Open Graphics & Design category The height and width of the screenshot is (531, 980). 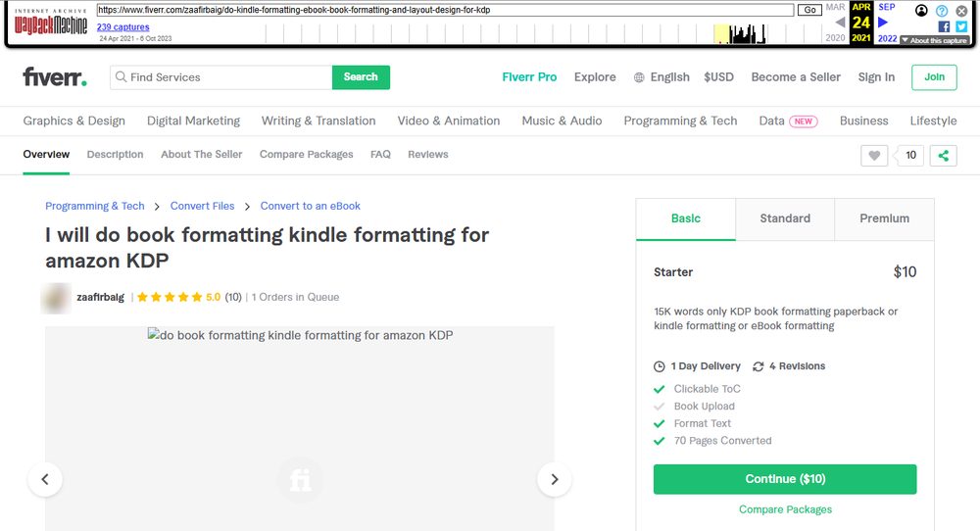[x=73, y=121]
